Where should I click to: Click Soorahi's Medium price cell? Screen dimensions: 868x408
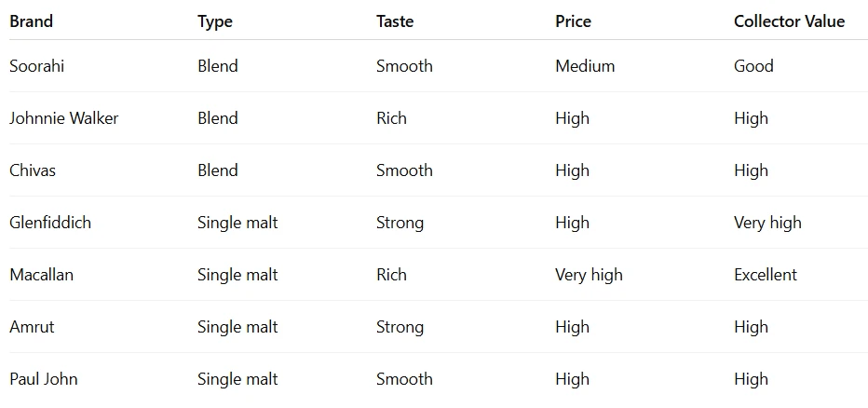click(585, 66)
